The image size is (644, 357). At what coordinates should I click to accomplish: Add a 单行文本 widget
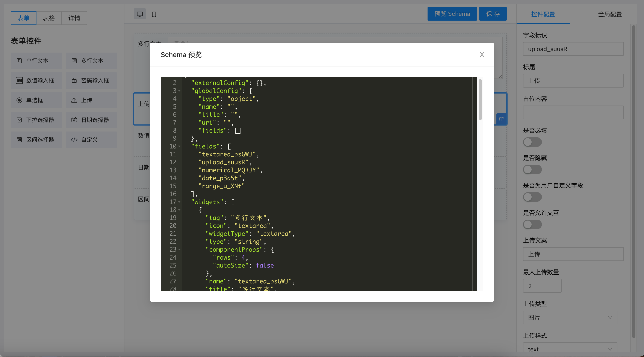[x=36, y=61]
